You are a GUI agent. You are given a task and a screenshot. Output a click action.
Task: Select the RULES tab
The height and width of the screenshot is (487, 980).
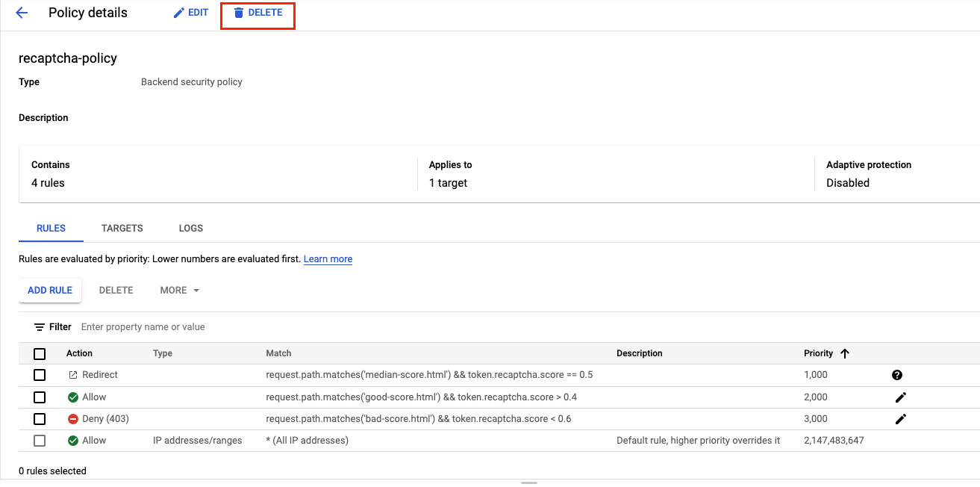(51, 229)
